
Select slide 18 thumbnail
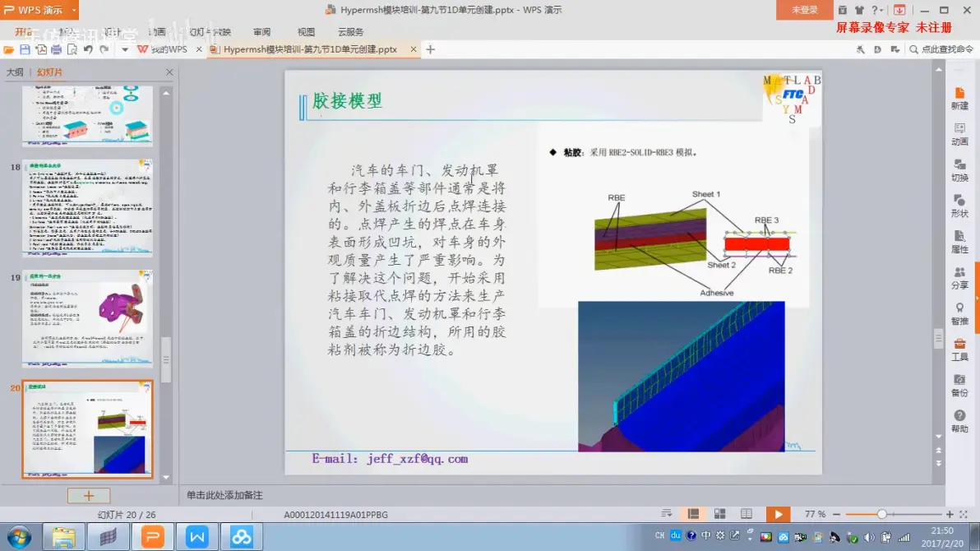tap(87, 207)
